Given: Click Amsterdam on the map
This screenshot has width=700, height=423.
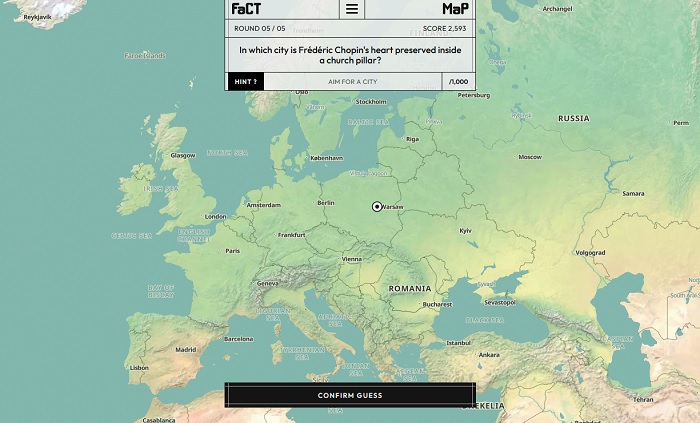Looking at the screenshot, I should pyautogui.click(x=264, y=205).
